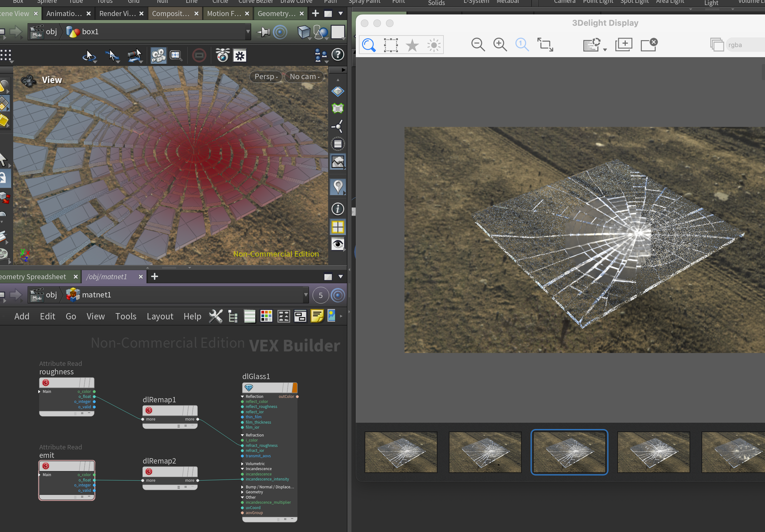This screenshot has width=765, height=532.
Task: Click the viewport help question mark icon
Action: point(338,55)
